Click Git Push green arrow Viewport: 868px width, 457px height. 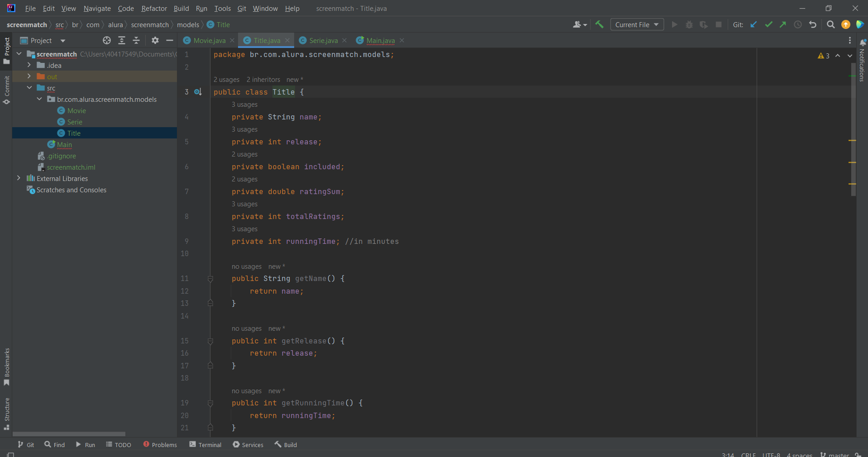pos(783,24)
